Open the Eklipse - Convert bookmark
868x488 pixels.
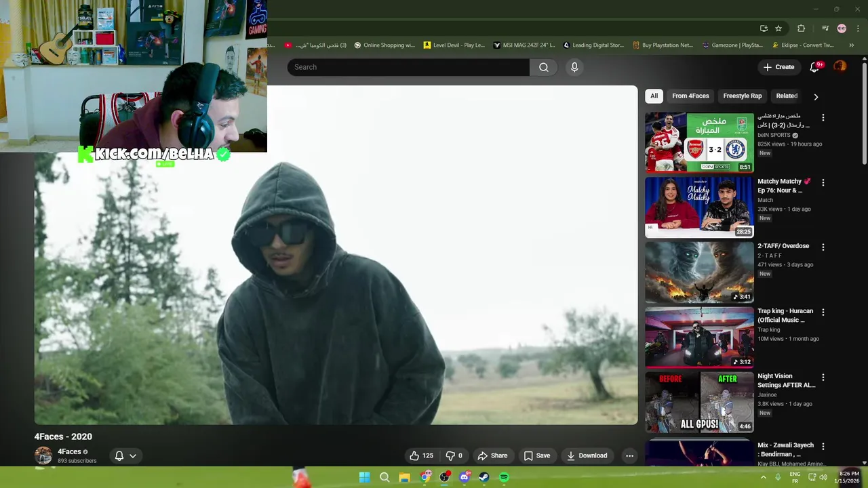803,45
